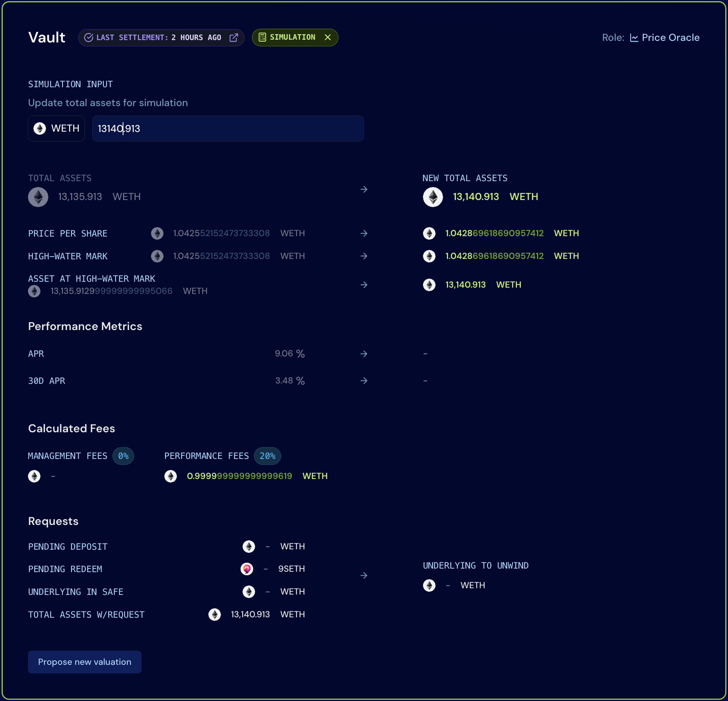Click arrow in the High-Water Mark row
This screenshot has width=728, height=701.
pos(364,256)
